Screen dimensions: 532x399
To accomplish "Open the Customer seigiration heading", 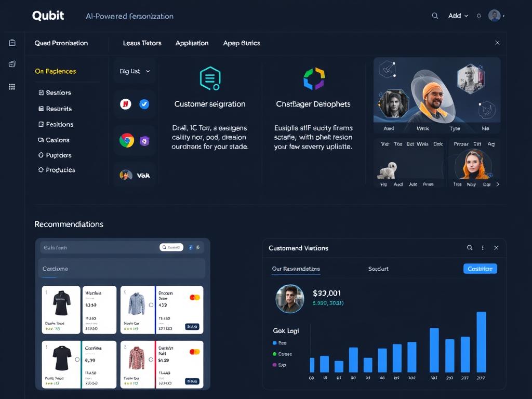I will click(210, 104).
